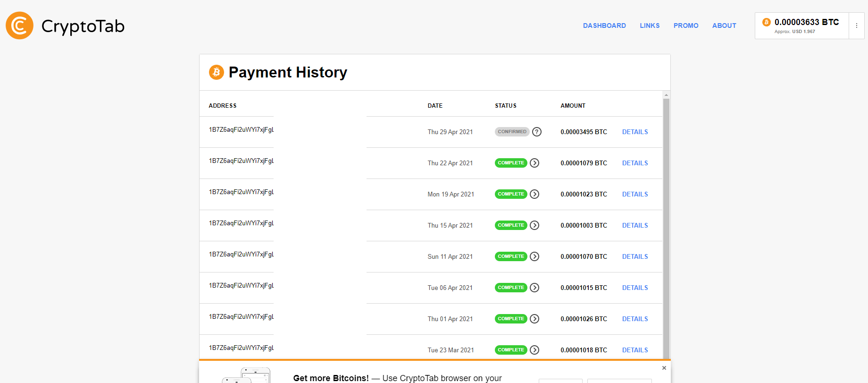Click the AMOUNT column header
This screenshot has width=868, height=383.
[573, 106]
